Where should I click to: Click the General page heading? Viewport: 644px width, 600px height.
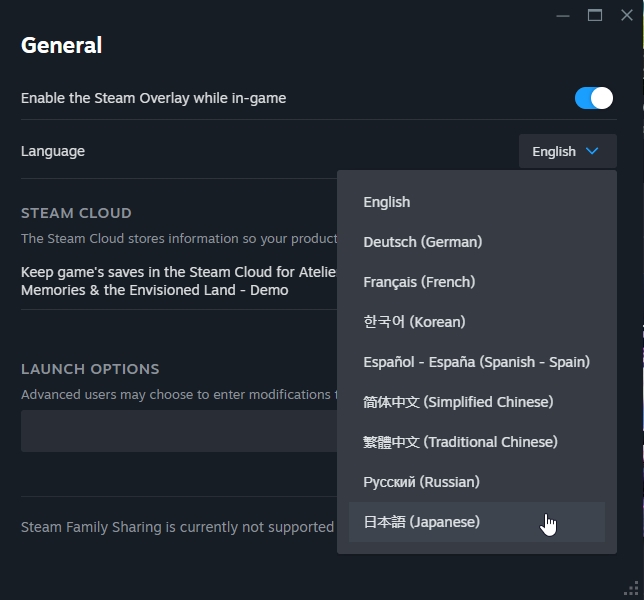(x=61, y=46)
